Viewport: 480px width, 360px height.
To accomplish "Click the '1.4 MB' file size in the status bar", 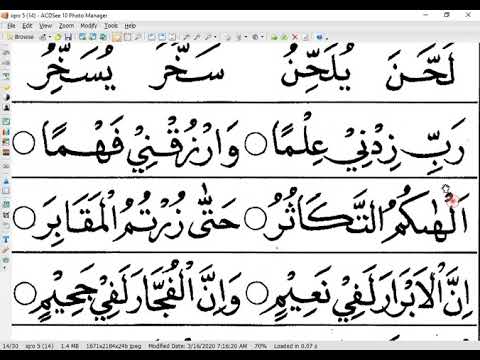I will pyautogui.click(x=70, y=346).
